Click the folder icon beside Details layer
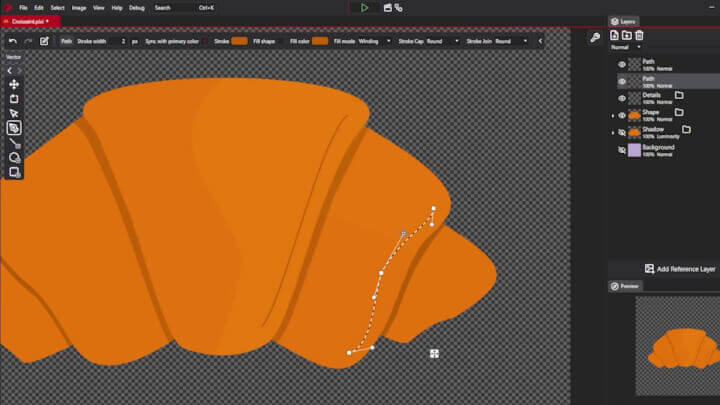 [x=679, y=96]
